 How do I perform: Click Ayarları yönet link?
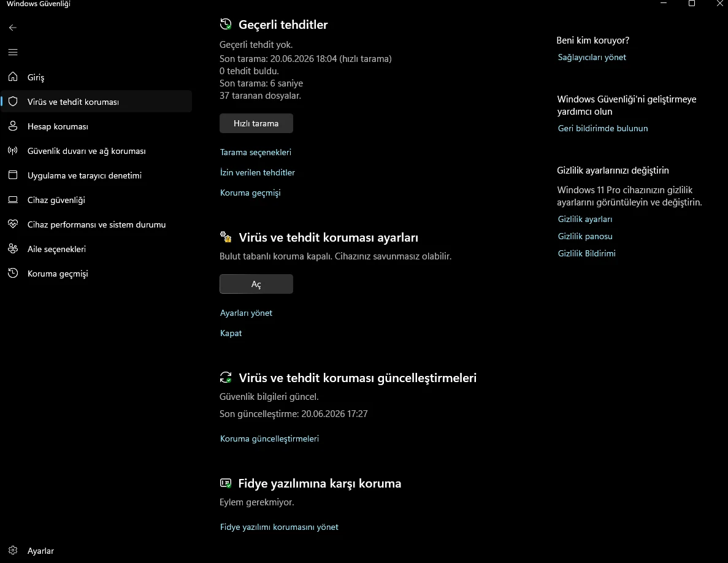[x=246, y=313]
